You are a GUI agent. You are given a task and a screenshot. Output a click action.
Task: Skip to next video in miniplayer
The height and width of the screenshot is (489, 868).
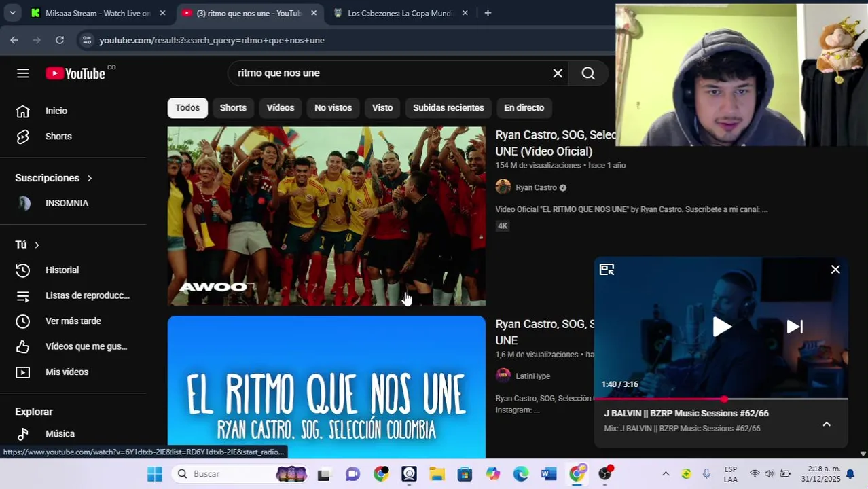coord(795,327)
